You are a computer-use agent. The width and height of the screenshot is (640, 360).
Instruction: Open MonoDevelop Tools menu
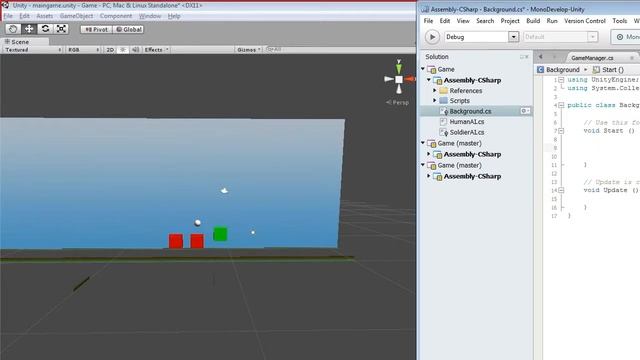pos(619,21)
